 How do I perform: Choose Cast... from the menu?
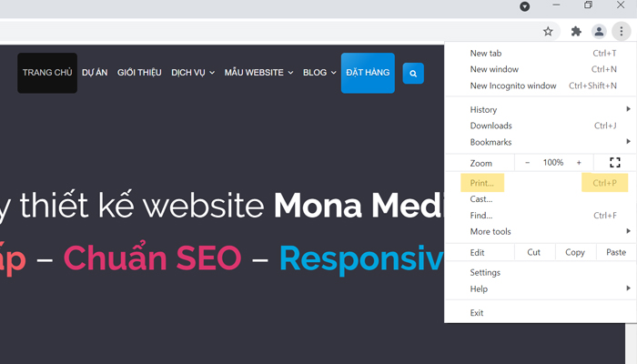click(541, 199)
